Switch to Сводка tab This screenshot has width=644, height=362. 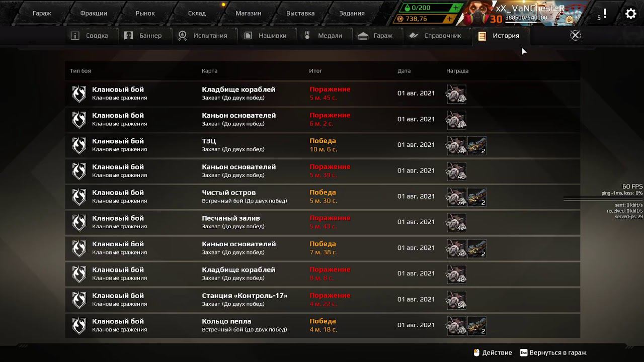pyautogui.click(x=90, y=36)
